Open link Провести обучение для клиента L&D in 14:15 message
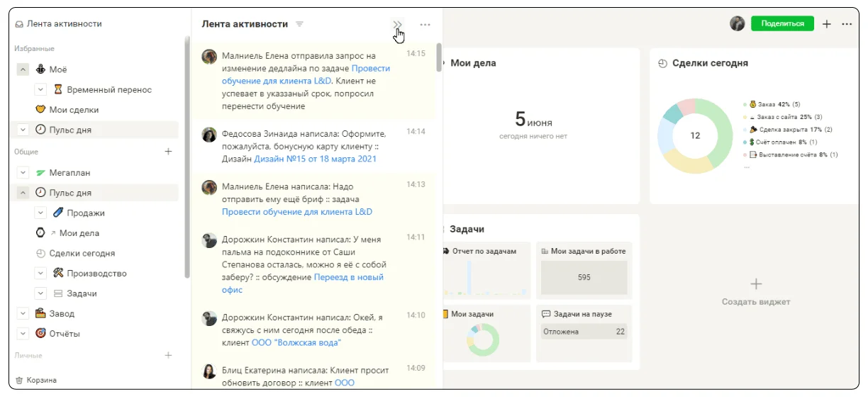The image size is (868, 399). coord(306,75)
